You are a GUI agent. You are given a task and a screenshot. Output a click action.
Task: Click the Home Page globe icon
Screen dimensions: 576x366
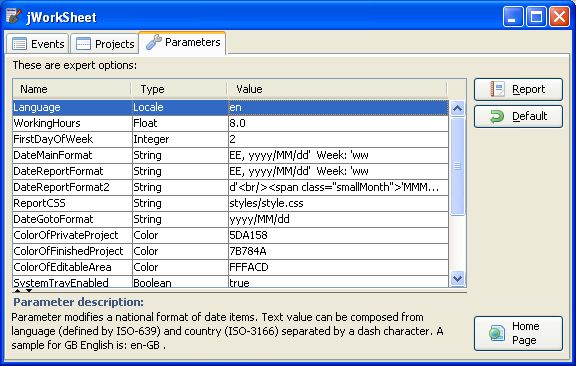pyautogui.click(x=497, y=333)
